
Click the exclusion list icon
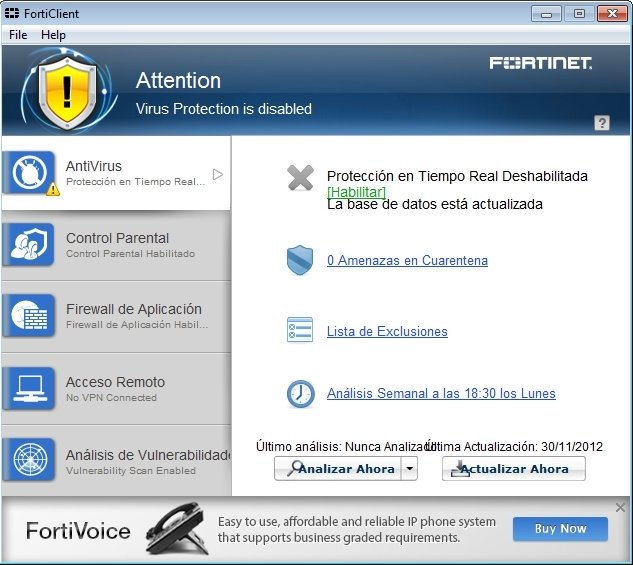point(300,330)
